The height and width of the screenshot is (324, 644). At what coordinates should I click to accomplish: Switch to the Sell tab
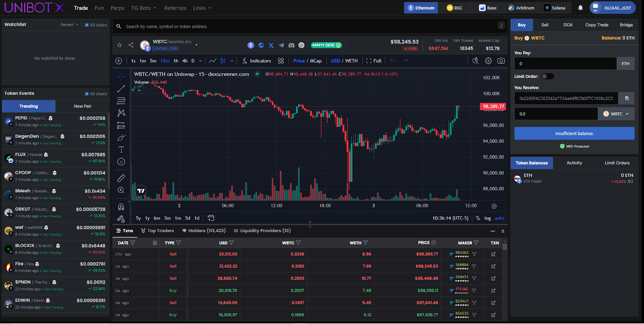[x=545, y=25]
